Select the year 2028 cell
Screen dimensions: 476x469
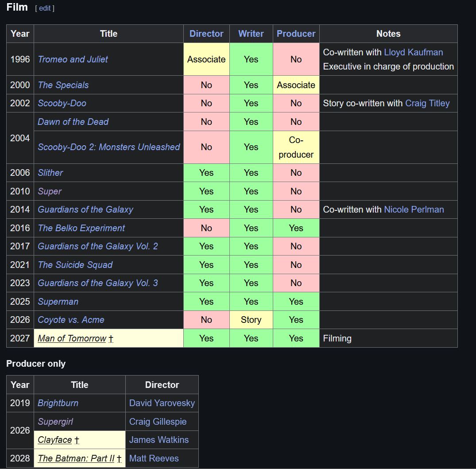click(20, 458)
